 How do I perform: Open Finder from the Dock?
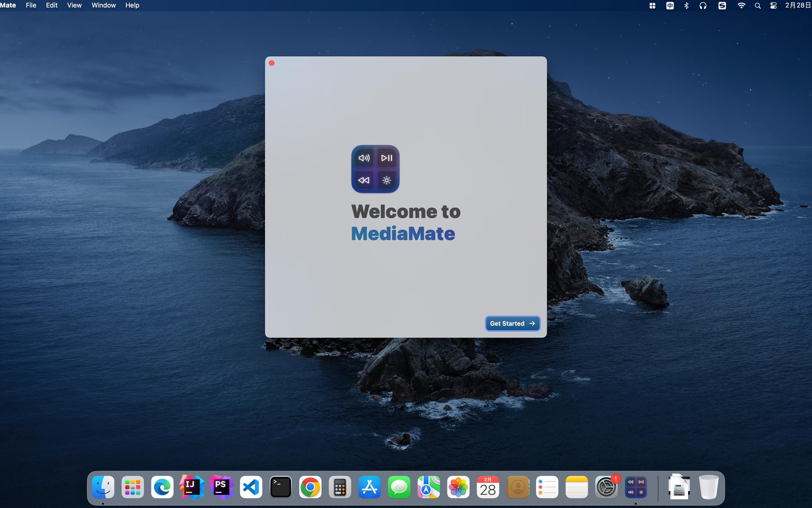tap(103, 487)
